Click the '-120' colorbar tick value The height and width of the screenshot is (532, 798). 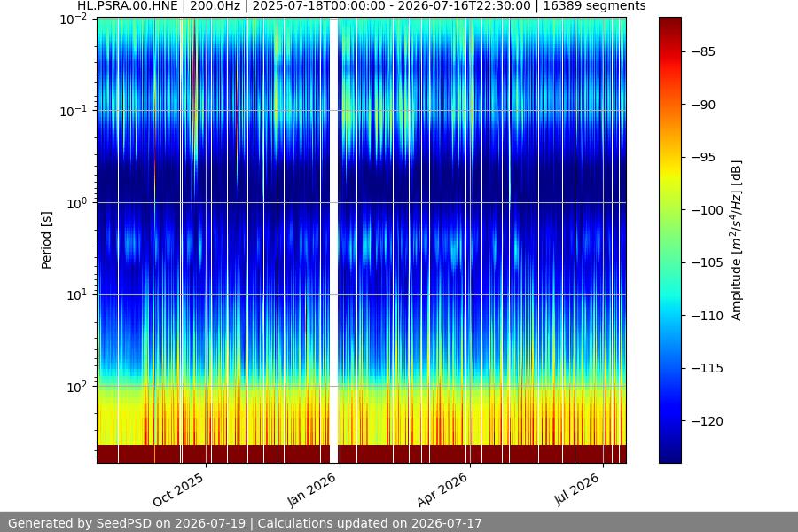(x=707, y=421)
